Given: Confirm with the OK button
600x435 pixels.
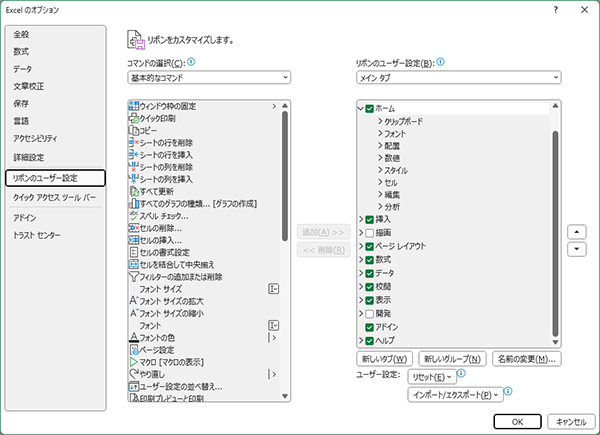Looking at the screenshot, I should point(517,422).
